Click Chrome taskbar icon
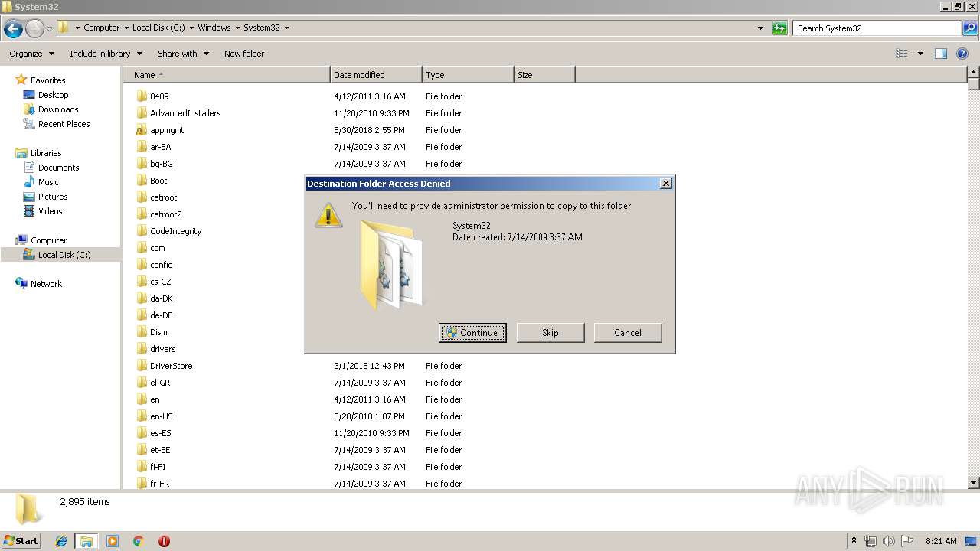980x551 pixels. pos(139,541)
